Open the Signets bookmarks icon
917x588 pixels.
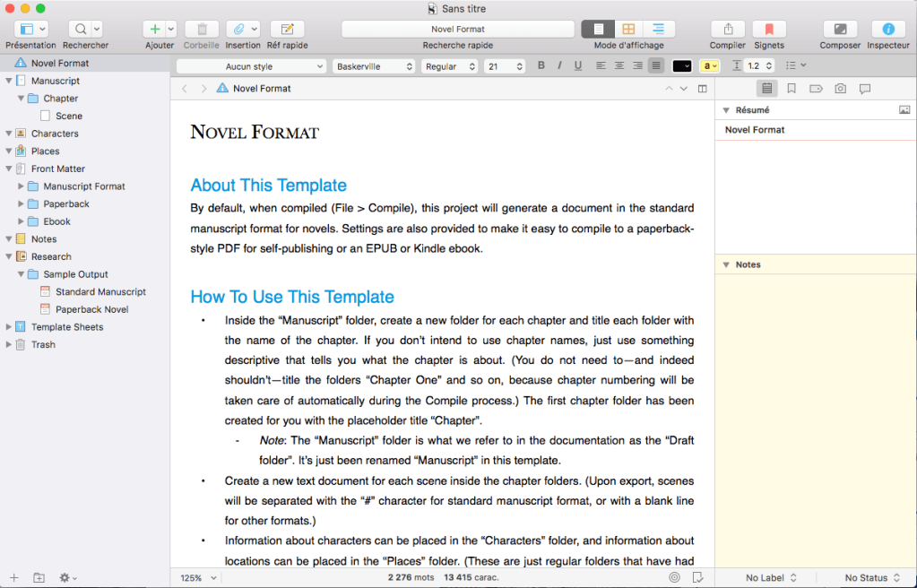click(768, 30)
